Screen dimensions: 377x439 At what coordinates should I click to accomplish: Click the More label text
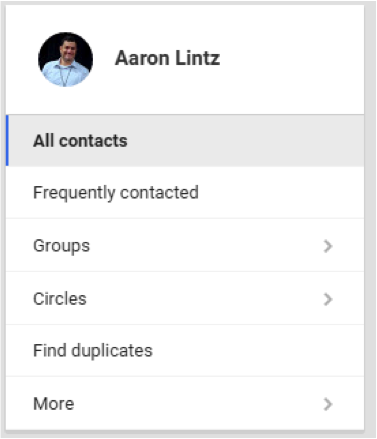click(53, 404)
